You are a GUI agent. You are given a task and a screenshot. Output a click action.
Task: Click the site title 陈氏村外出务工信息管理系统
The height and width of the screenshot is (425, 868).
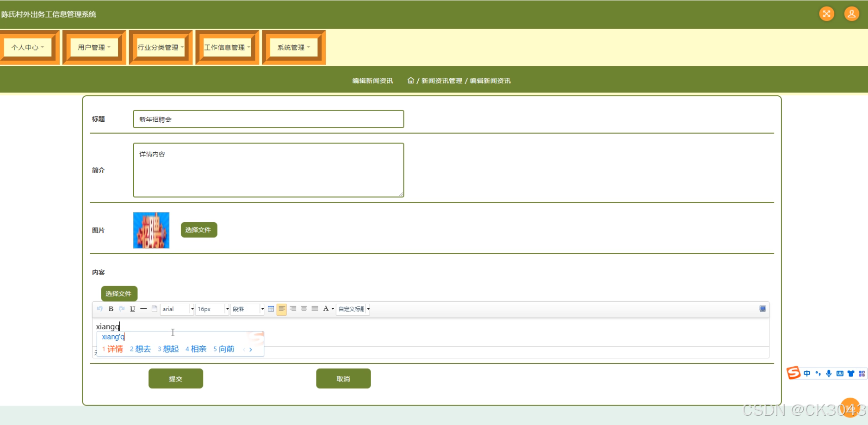point(49,14)
